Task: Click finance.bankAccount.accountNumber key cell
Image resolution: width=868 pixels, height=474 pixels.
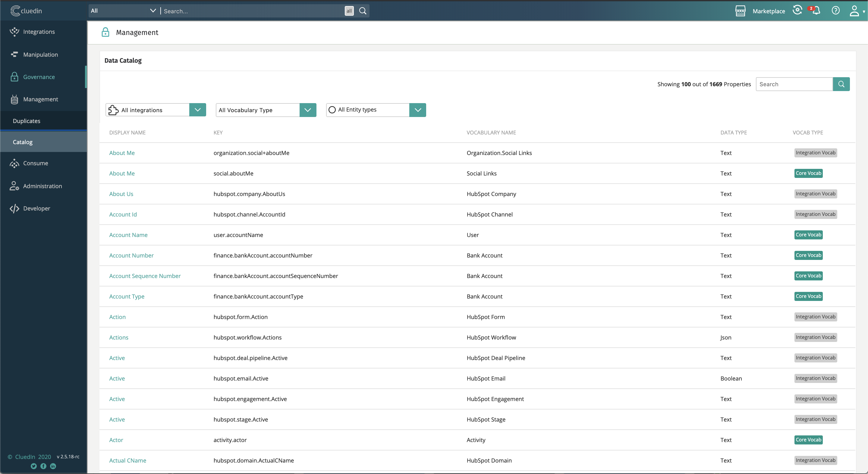Action: pos(263,255)
